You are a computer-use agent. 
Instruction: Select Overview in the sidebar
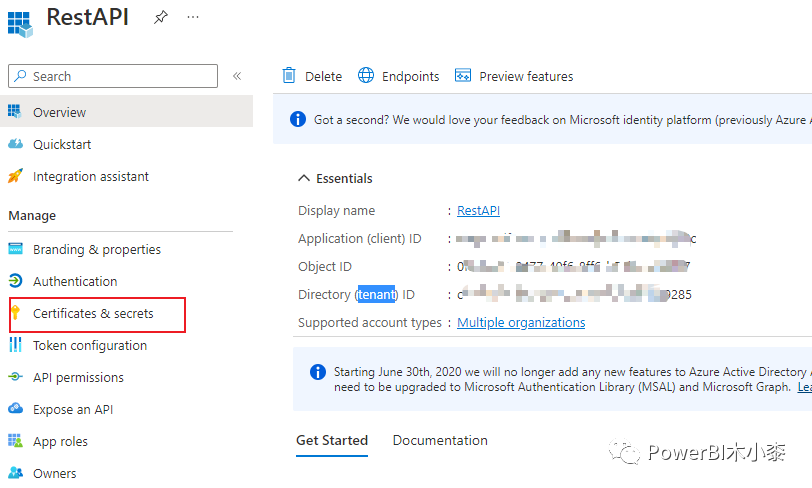(126, 111)
